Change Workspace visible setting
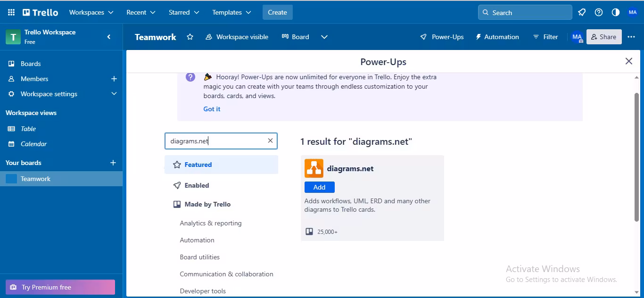644x298 pixels. point(237,37)
